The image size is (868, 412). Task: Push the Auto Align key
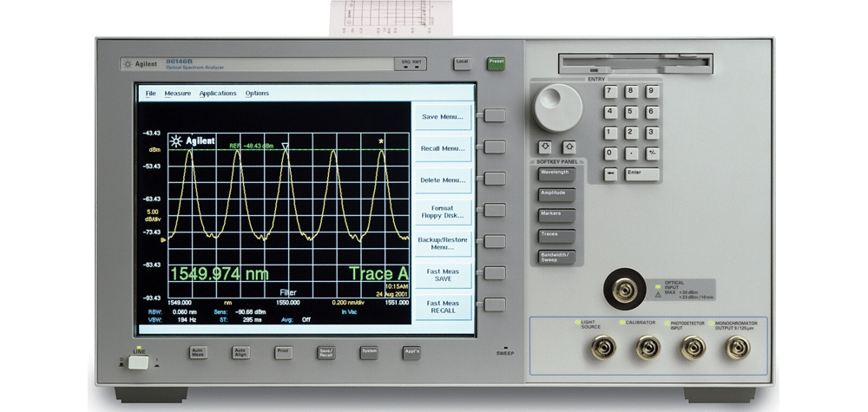240,353
